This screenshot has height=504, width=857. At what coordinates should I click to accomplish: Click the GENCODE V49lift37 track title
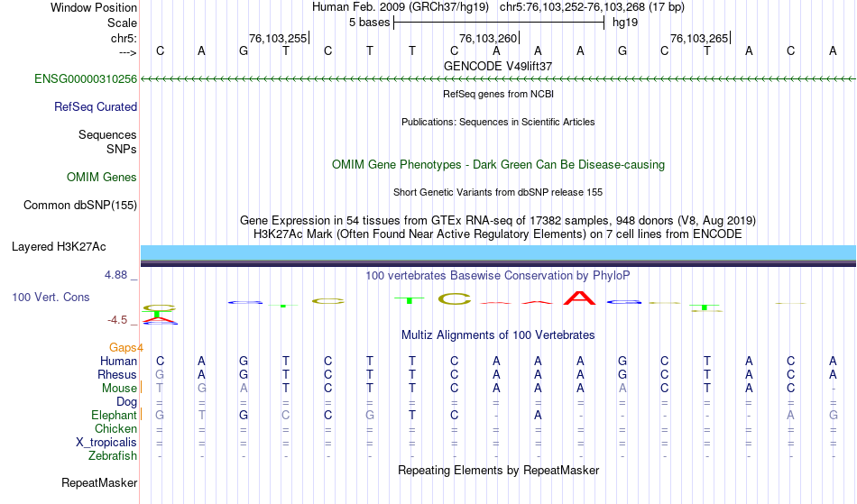[498, 66]
